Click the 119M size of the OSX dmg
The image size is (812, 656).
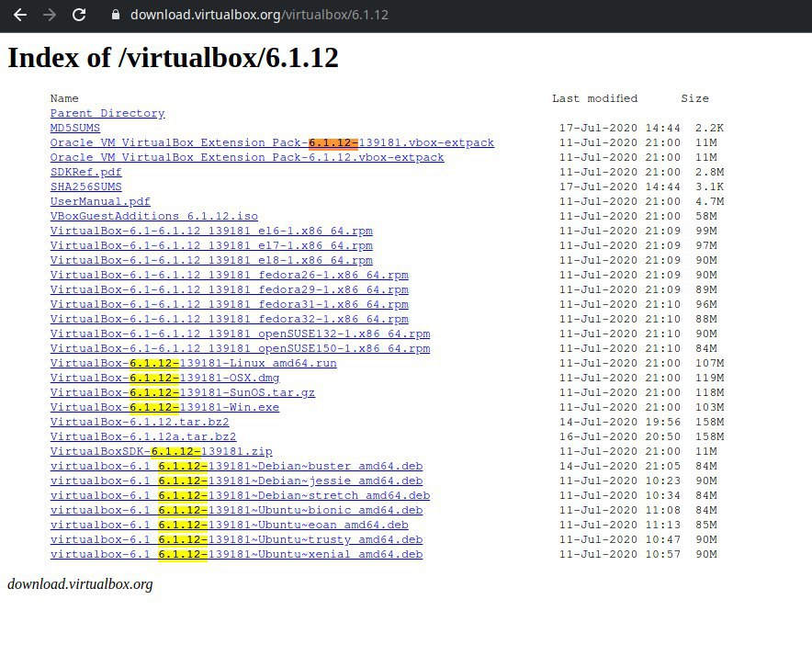tap(709, 378)
